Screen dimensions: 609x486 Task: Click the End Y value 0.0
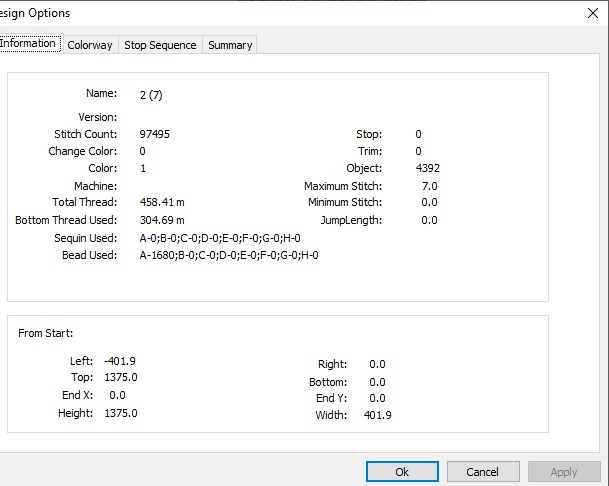coord(378,398)
